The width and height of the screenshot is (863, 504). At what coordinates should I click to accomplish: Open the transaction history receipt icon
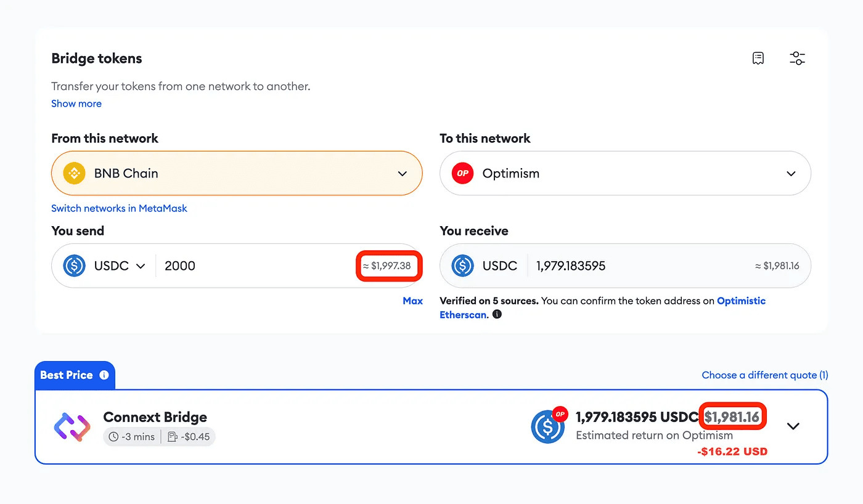pyautogui.click(x=758, y=59)
